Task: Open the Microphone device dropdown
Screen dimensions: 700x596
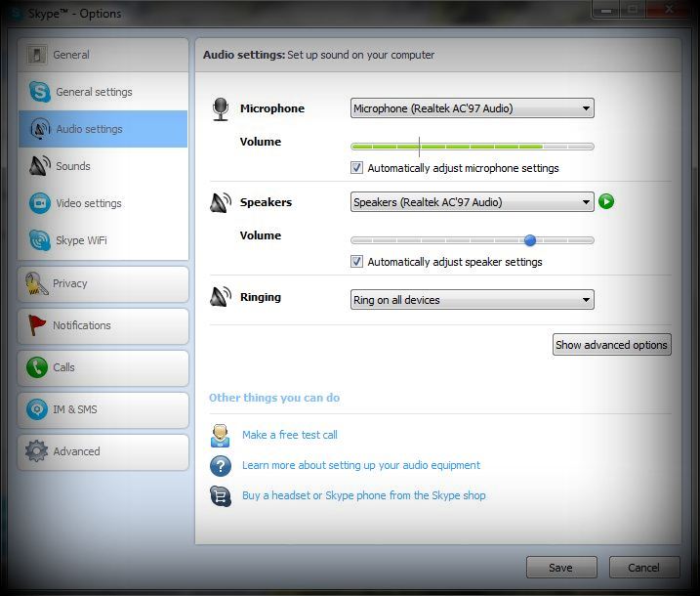Action: pyautogui.click(x=473, y=108)
